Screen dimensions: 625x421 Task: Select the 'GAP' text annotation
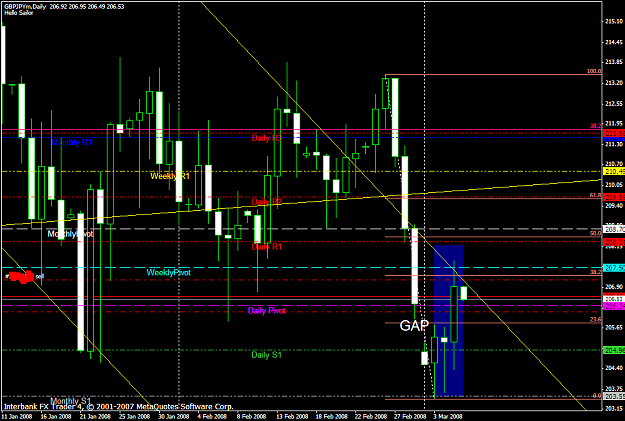point(414,326)
